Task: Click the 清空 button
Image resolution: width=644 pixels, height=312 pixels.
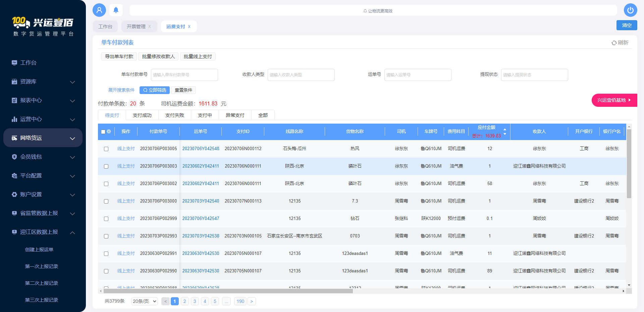Action: tap(627, 25)
